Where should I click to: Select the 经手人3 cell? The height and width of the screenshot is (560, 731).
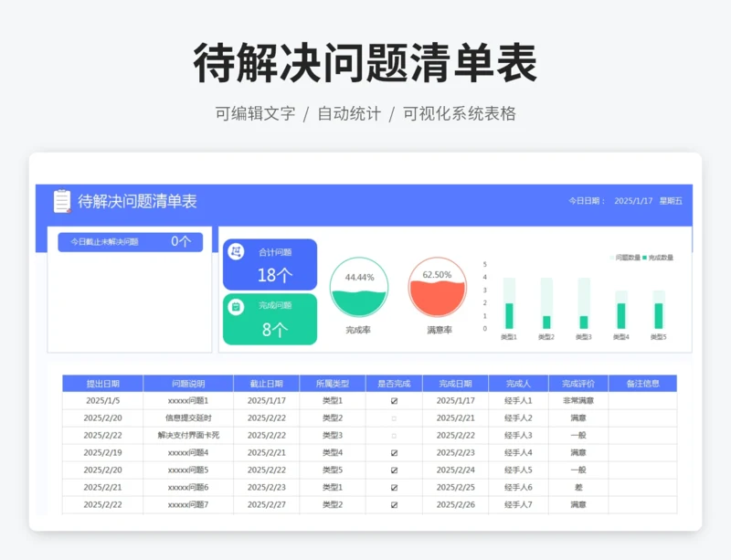pos(518,436)
